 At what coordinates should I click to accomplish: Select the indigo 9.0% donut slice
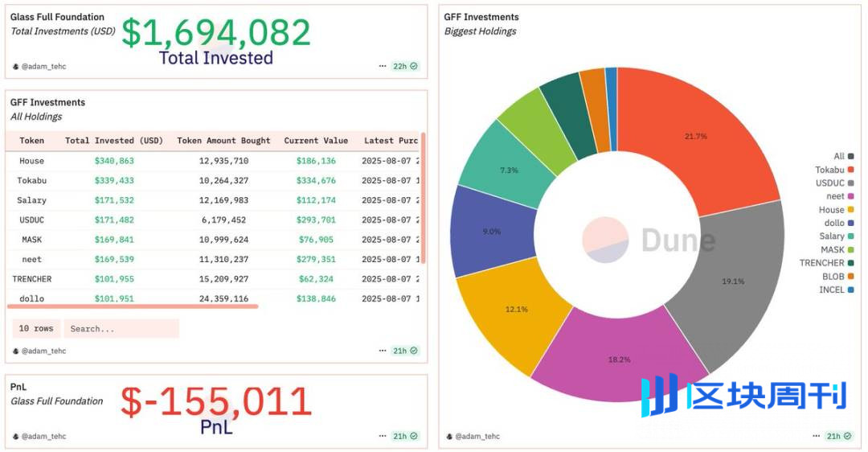[x=492, y=232]
